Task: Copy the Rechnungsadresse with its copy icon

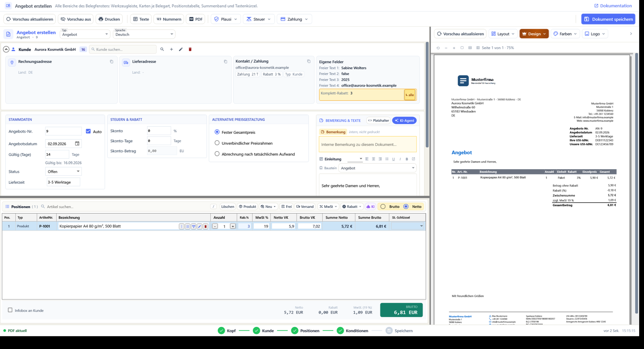Action: pyautogui.click(x=111, y=62)
